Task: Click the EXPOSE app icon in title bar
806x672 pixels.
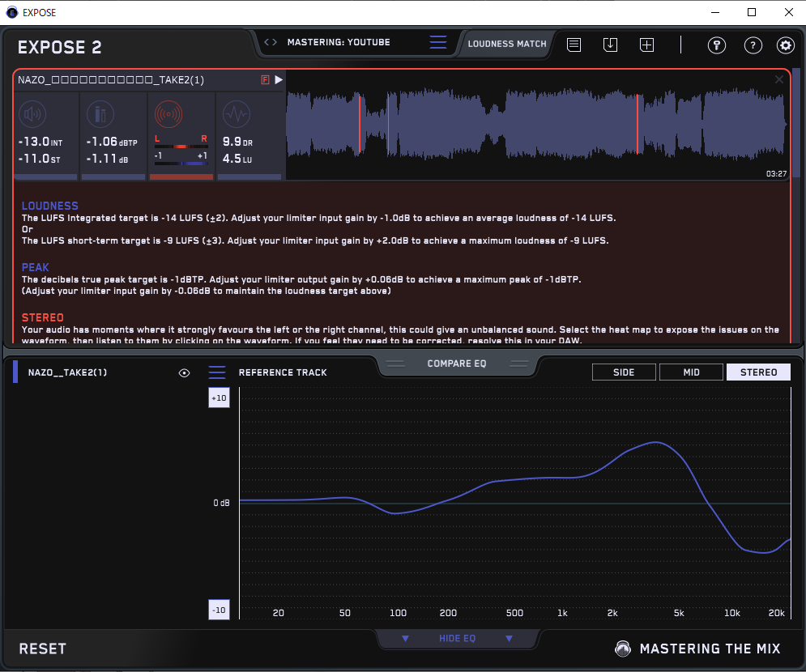Action: click(12, 12)
